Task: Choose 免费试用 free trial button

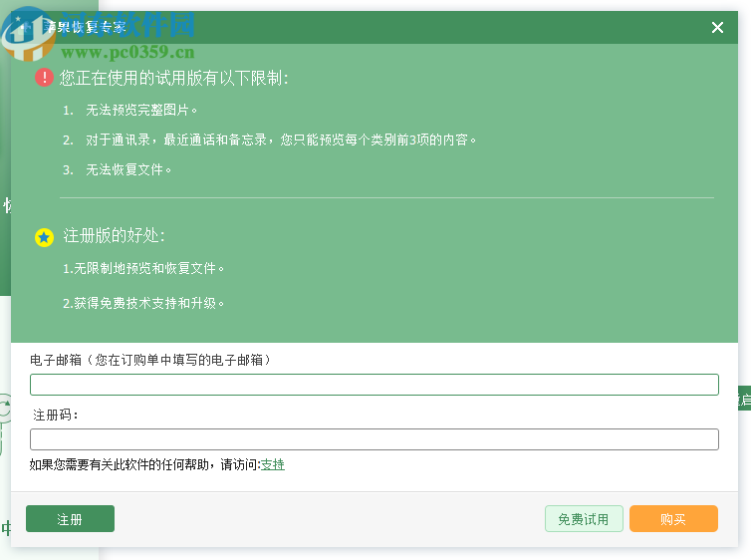Action: point(584,519)
